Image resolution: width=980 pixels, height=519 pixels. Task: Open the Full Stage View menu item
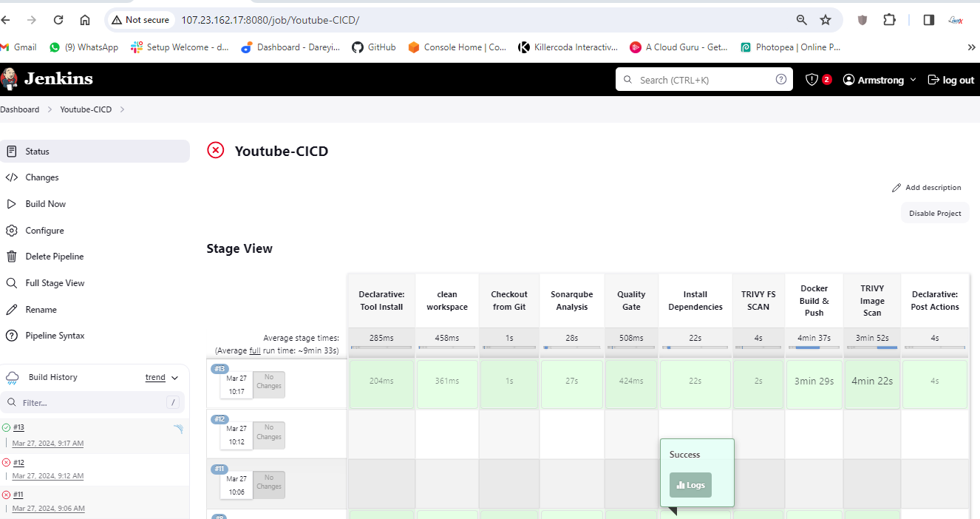point(55,283)
